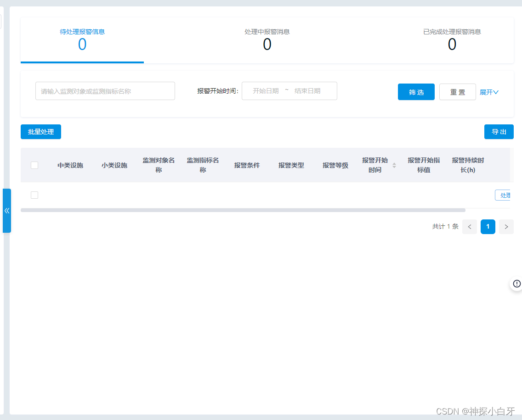Open the 开始日期 date picker
522x420 pixels.
pyautogui.click(x=266, y=91)
